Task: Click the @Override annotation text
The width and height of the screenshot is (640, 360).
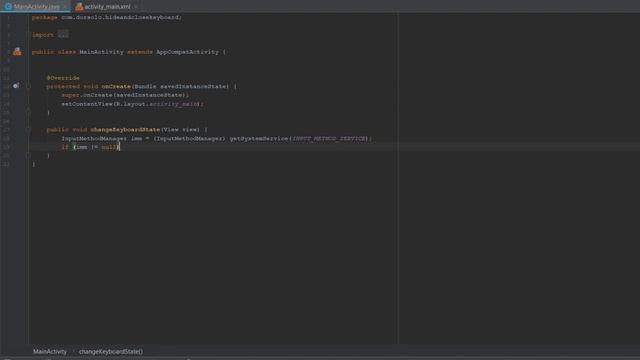Action: [63, 78]
